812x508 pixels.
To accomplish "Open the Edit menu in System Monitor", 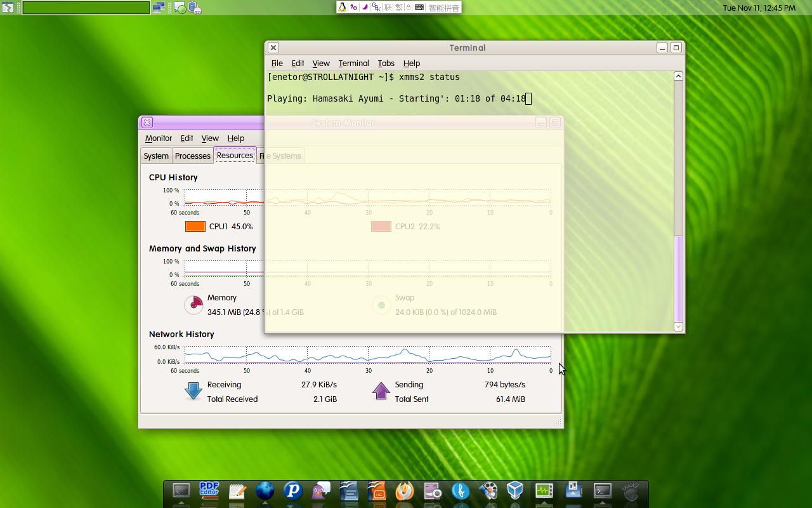I will pyautogui.click(x=187, y=138).
